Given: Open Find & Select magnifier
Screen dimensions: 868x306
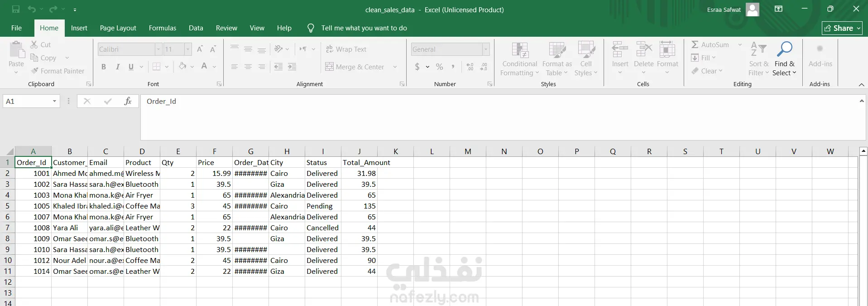Looking at the screenshot, I should click(x=784, y=59).
